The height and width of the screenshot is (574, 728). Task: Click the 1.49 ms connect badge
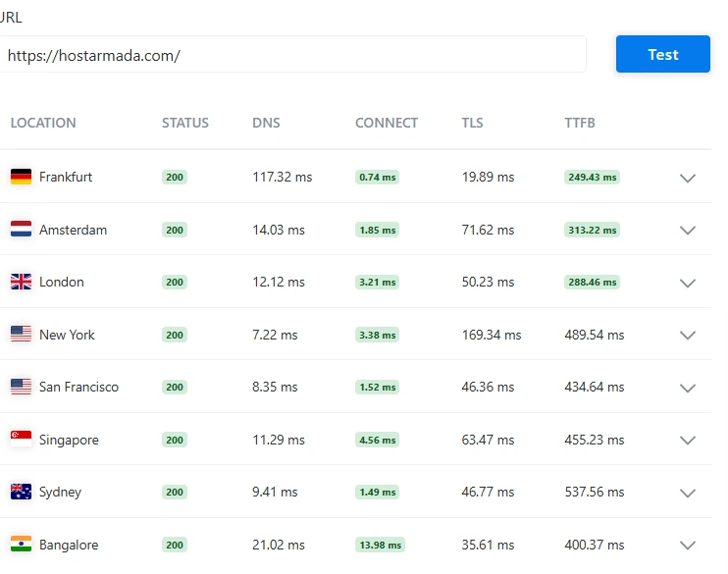coord(377,492)
